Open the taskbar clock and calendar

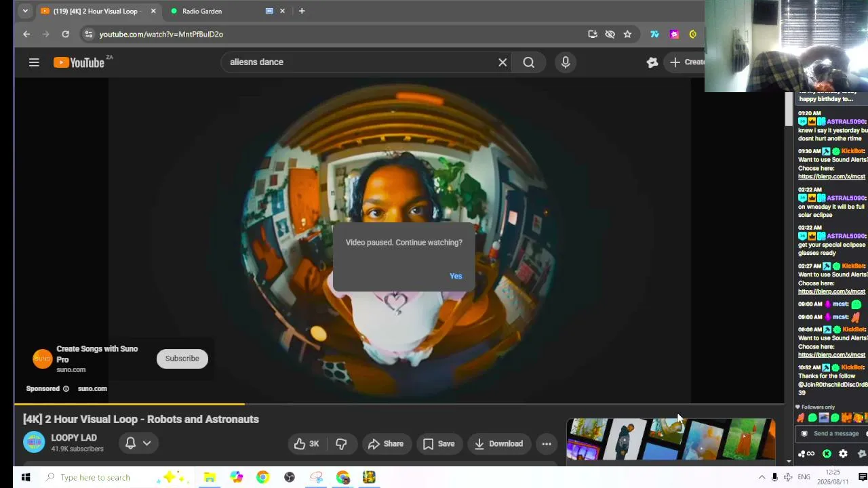[x=833, y=477]
